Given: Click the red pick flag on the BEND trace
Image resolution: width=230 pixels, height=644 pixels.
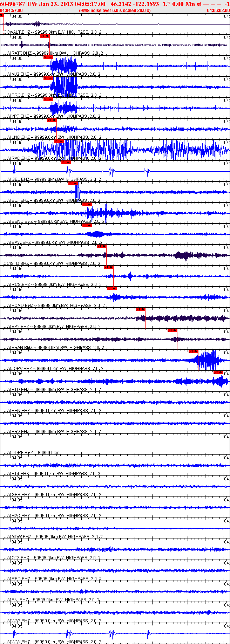Looking at the screenshot, I should pyautogui.click(x=87, y=204).
